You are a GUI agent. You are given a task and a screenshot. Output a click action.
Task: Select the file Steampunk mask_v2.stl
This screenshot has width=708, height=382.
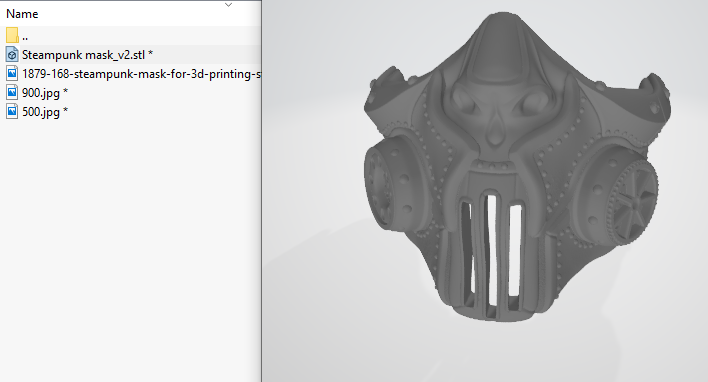click(x=88, y=55)
